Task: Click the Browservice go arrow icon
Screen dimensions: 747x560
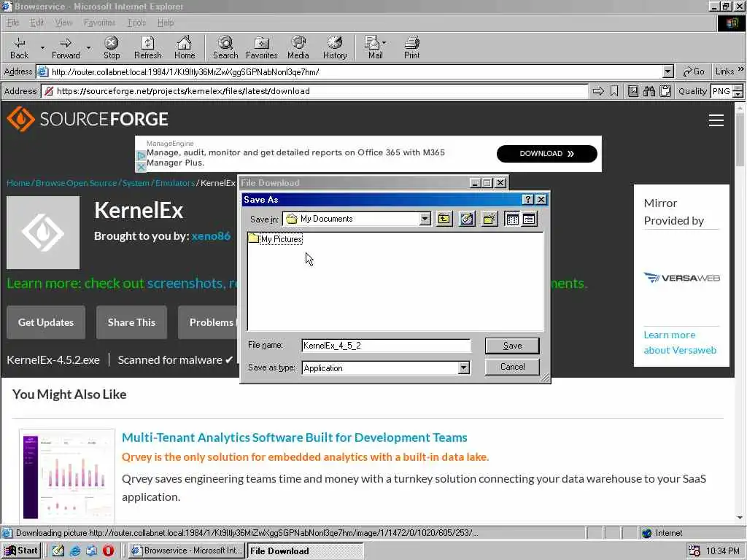Action: pos(598,91)
